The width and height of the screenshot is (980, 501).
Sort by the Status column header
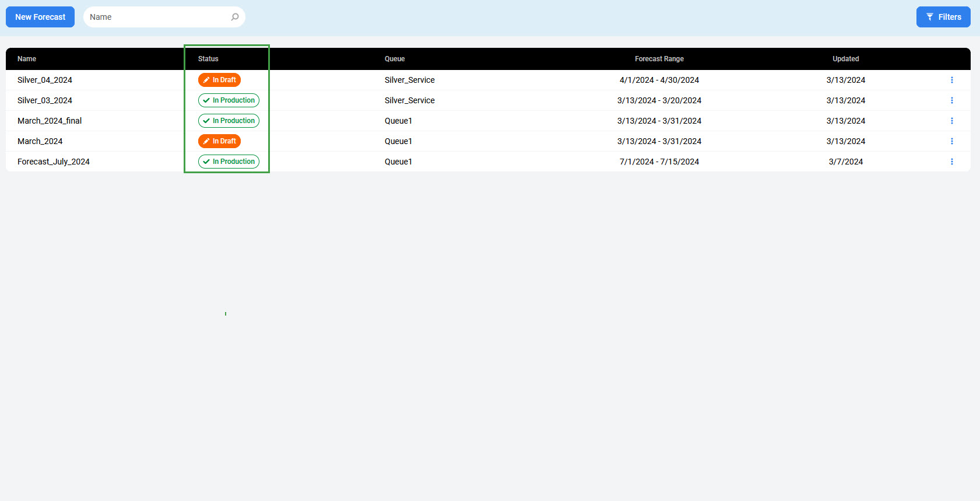click(x=208, y=59)
